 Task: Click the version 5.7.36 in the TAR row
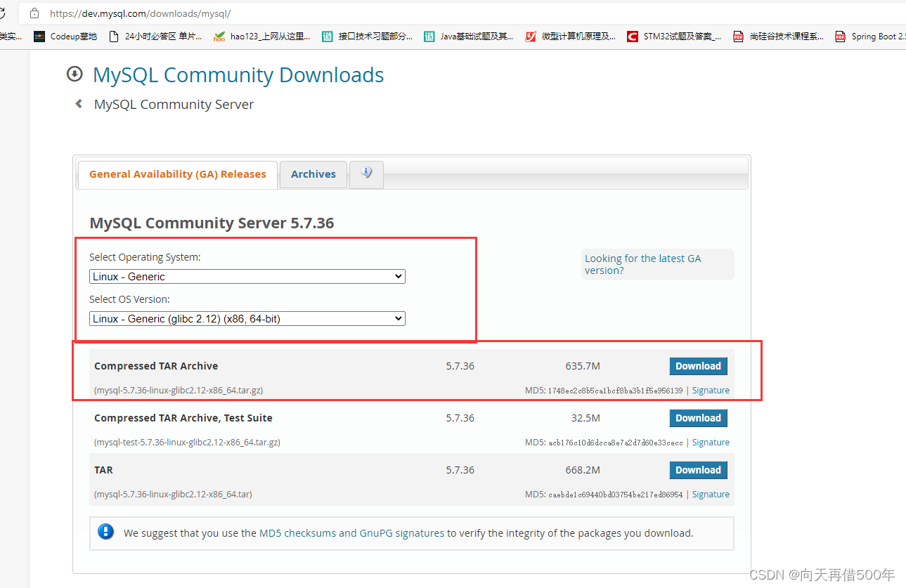(460, 470)
